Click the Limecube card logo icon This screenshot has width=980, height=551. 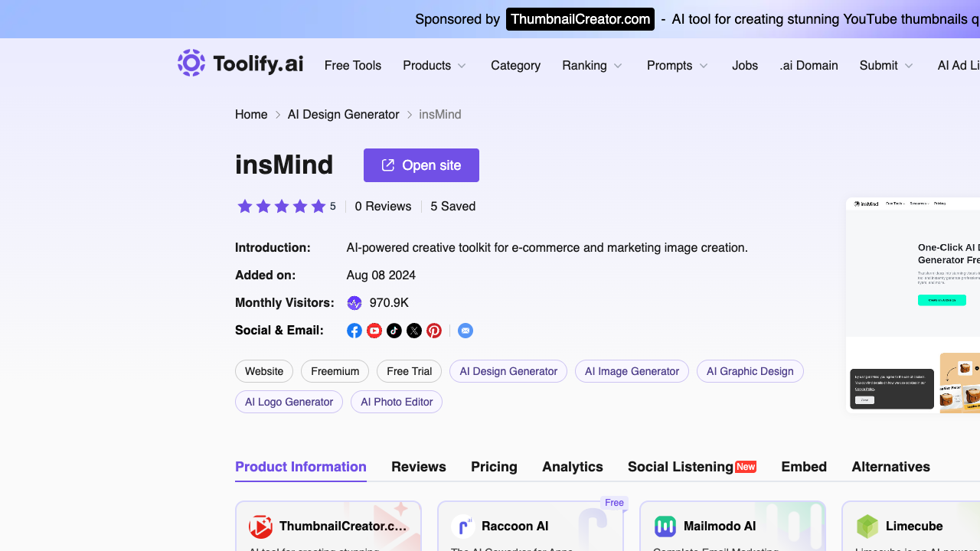tap(867, 527)
